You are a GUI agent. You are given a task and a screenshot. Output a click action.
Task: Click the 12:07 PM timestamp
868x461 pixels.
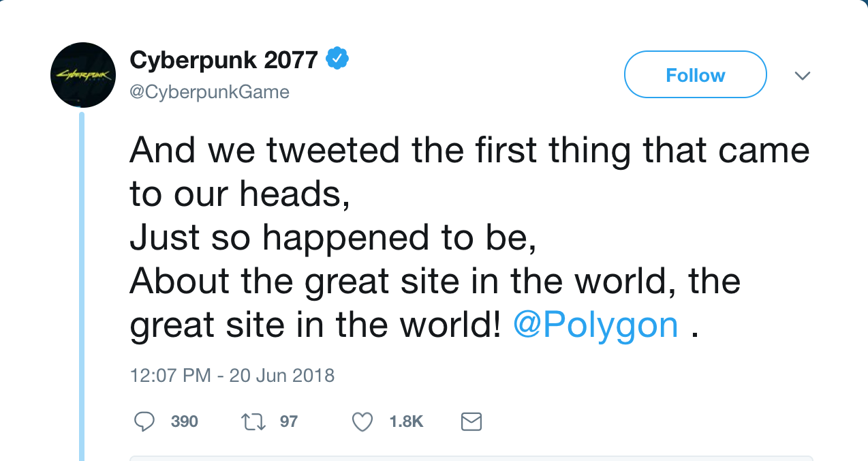[x=170, y=376]
